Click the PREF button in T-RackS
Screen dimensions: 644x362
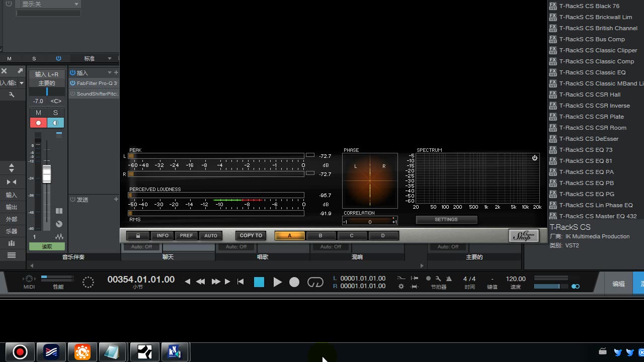[186, 235]
